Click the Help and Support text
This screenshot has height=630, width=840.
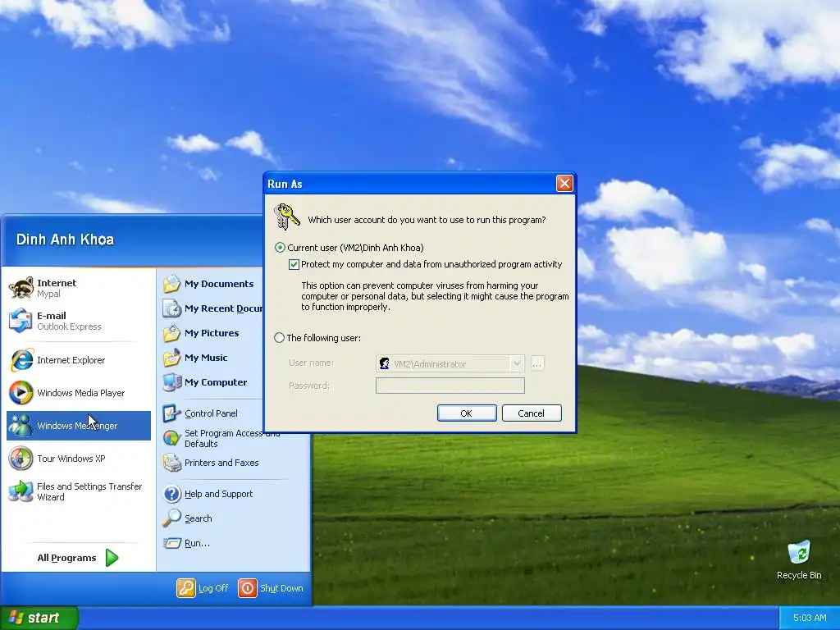[x=218, y=494]
